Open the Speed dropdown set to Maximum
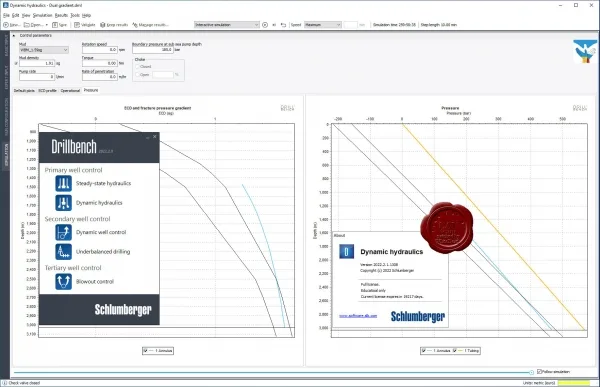This screenshot has height=387, width=600. click(323, 25)
